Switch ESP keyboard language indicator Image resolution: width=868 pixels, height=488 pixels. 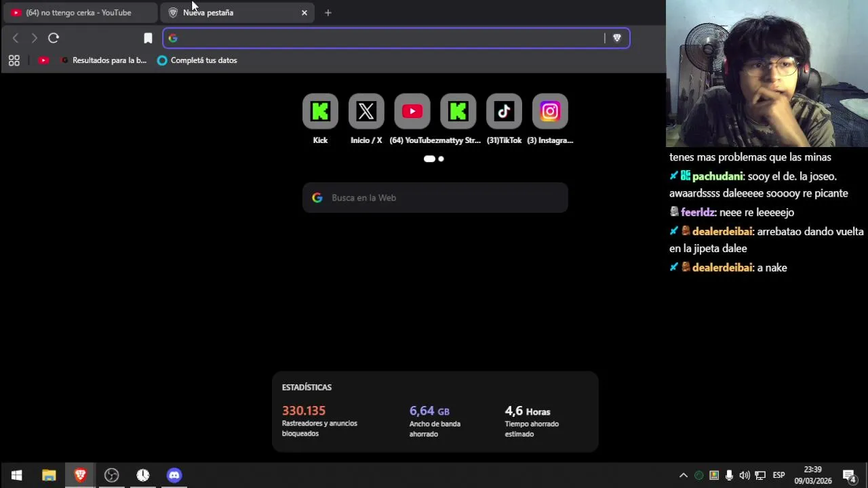[779, 475]
